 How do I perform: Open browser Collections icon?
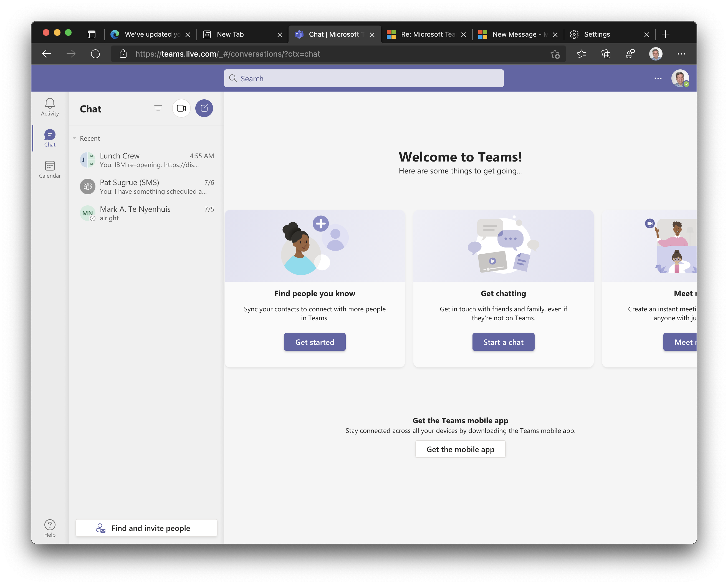pyautogui.click(x=606, y=54)
